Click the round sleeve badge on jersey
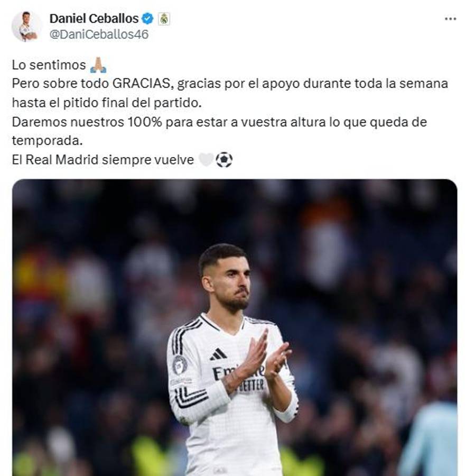The image size is (466, 476). (180, 365)
